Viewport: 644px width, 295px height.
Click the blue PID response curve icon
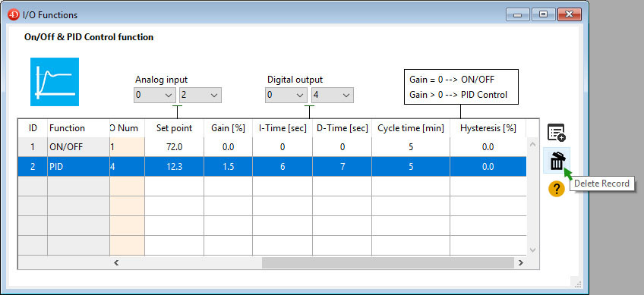[x=55, y=82]
